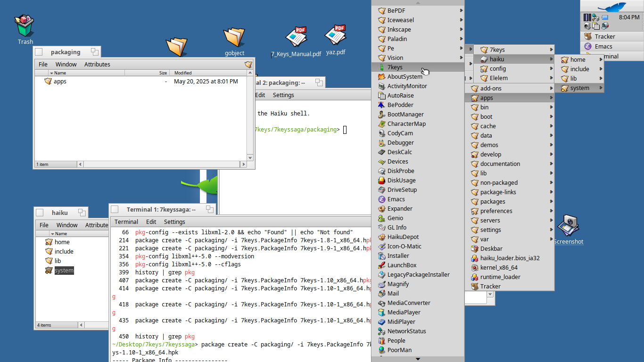Open Terminal menu in Terminal 1

click(x=126, y=222)
